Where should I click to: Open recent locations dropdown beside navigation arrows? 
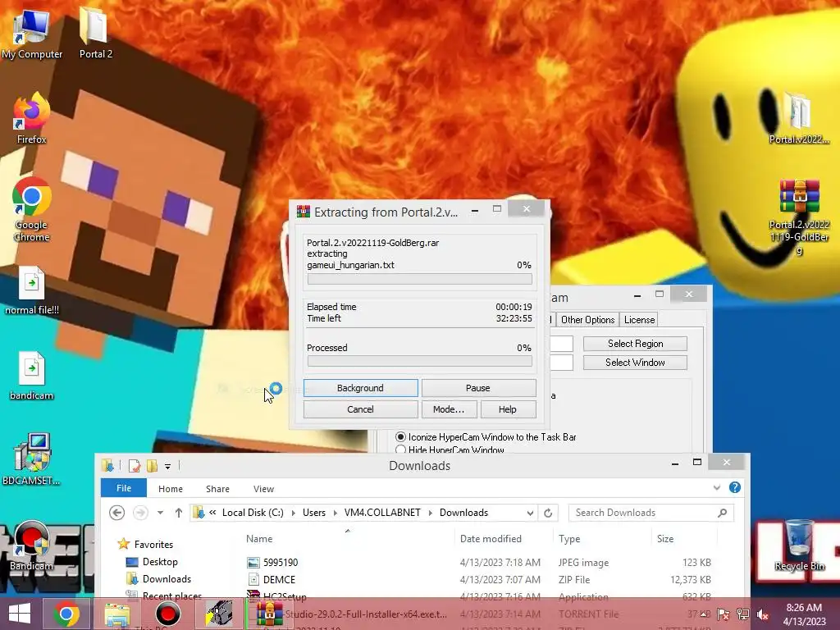[x=160, y=513]
